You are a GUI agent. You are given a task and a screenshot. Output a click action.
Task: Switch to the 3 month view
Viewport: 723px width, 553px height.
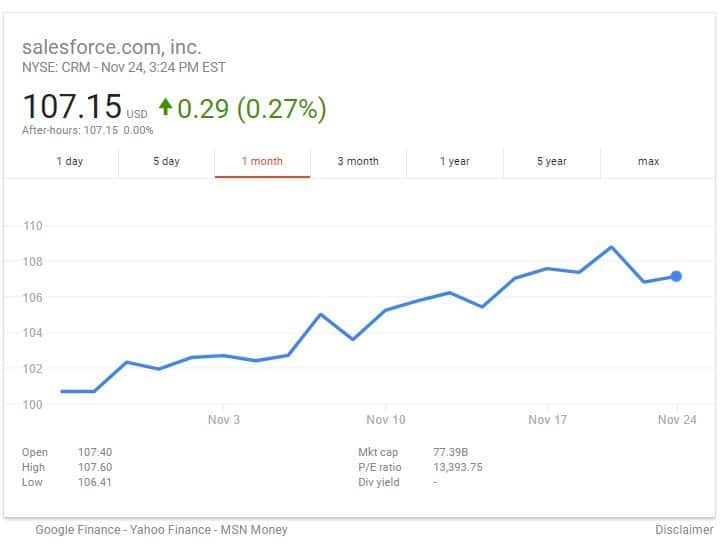[358, 161]
